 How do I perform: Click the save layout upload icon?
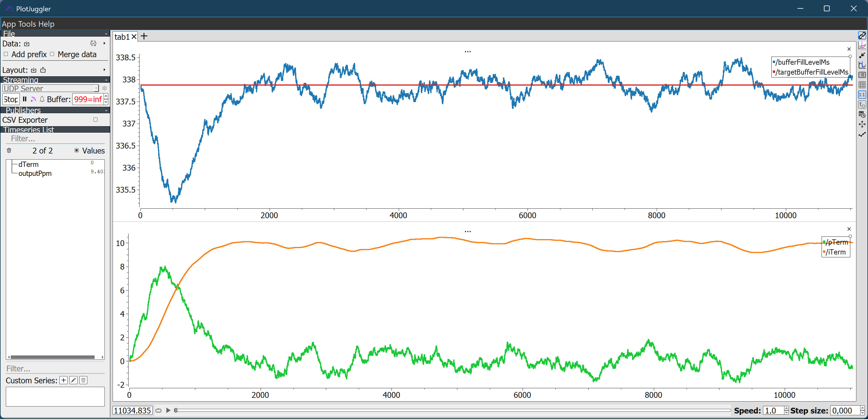coord(43,70)
